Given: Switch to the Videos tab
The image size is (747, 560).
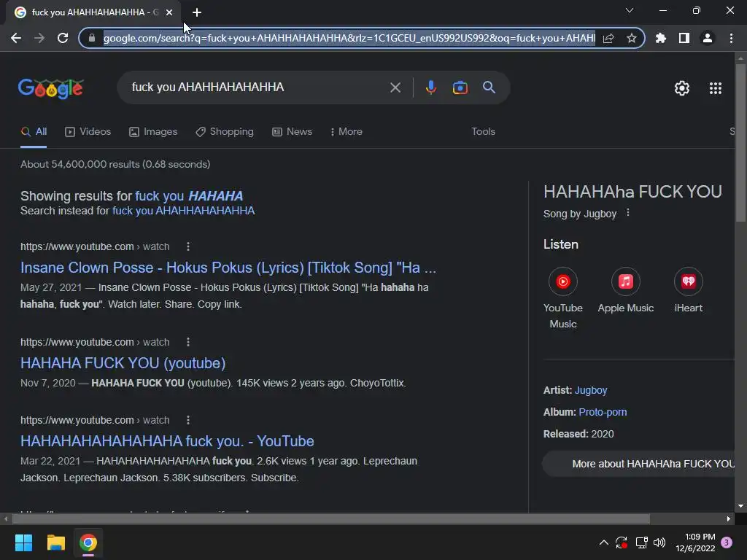Looking at the screenshot, I should (x=88, y=132).
